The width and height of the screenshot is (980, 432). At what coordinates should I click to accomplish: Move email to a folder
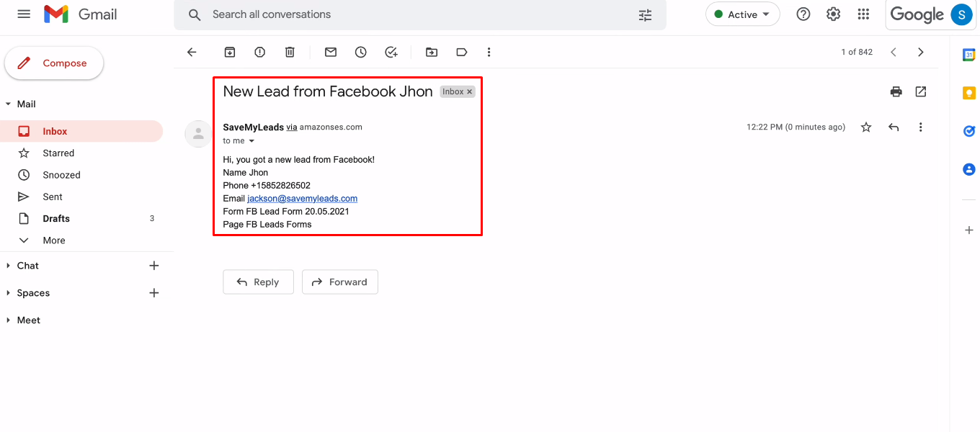432,52
